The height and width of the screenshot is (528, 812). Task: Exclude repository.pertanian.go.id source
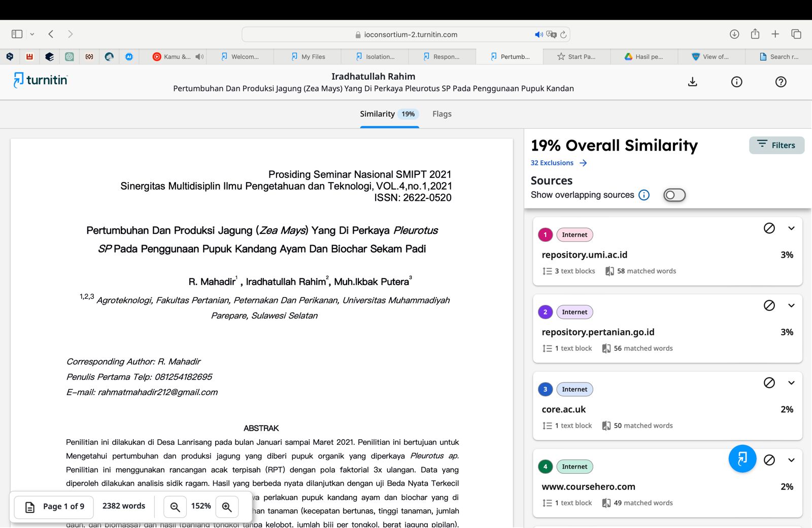[769, 305]
